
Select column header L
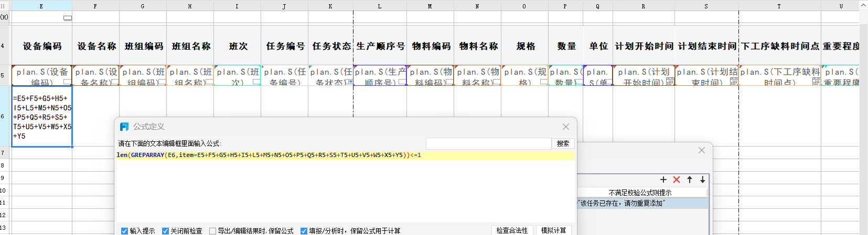[x=380, y=6]
